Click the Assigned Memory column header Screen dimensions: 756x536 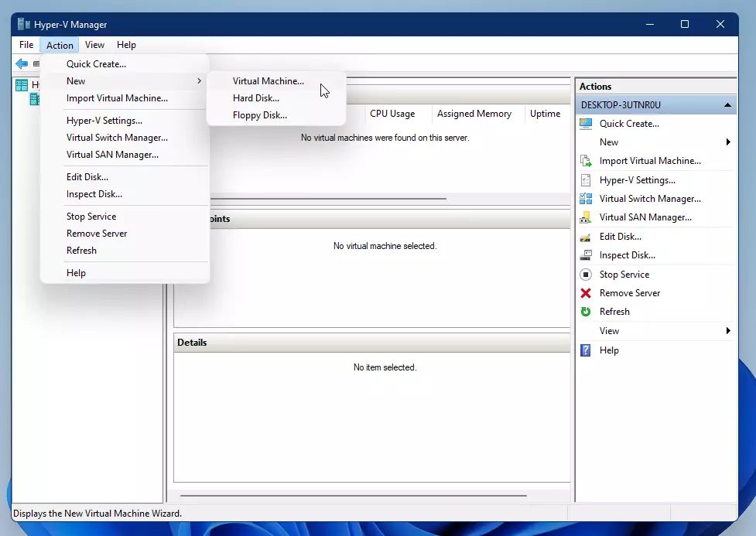[474, 114]
